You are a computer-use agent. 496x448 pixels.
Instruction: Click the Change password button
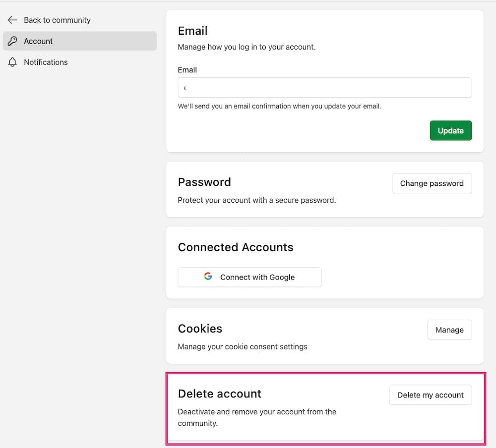[x=432, y=183]
